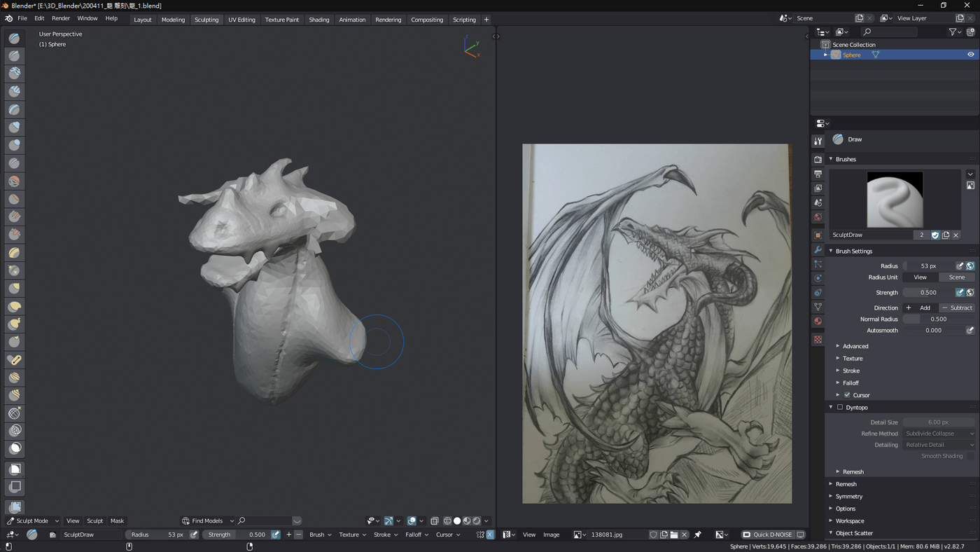Screen dimensions: 980x552
Task: Collapse the Brush Settings panel
Action: pyautogui.click(x=853, y=251)
